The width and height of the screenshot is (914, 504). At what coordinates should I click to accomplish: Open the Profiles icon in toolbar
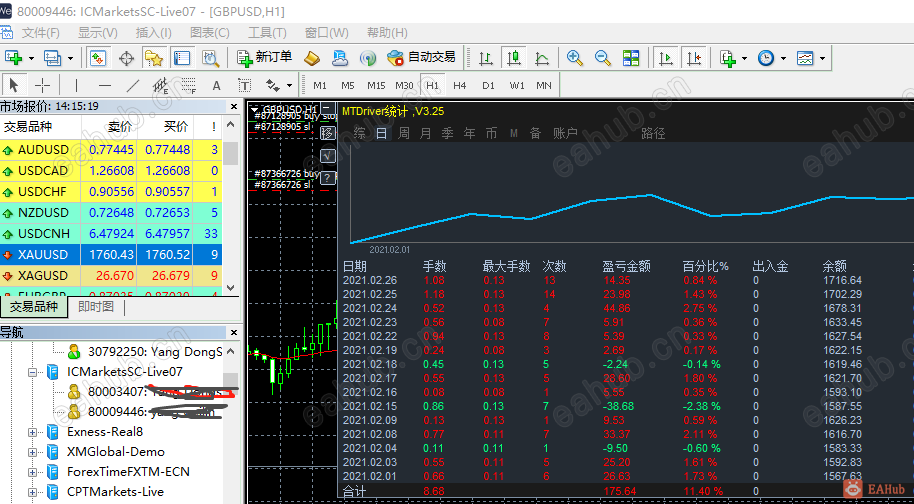(53, 58)
